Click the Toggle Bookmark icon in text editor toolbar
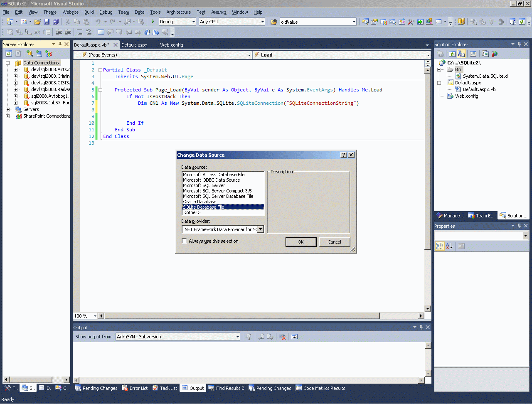Viewport: 532px width, 404px height. click(x=101, y=32)
